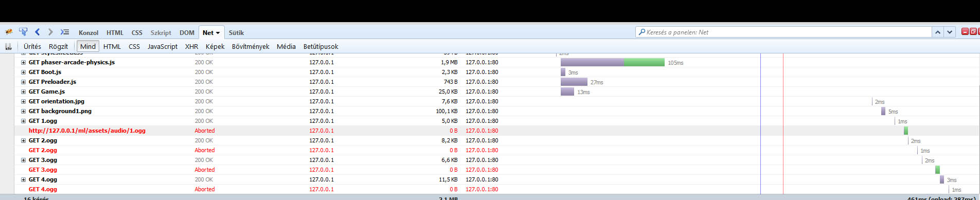
Task: Enable the Mind filter button
Action: (x=88, y=46)
